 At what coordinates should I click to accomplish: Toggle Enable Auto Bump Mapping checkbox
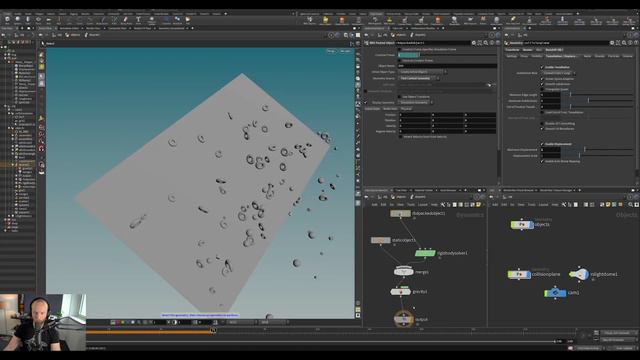[x=542, y=161]
